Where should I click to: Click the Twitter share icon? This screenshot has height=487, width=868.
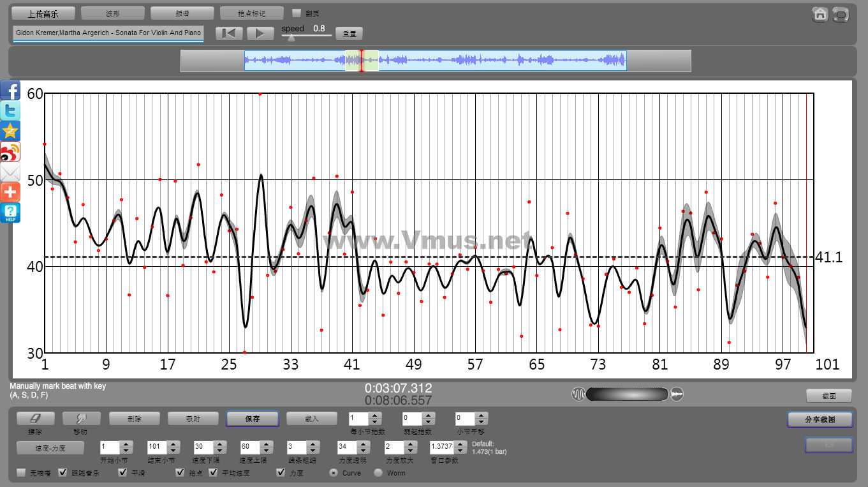point(10,110)
